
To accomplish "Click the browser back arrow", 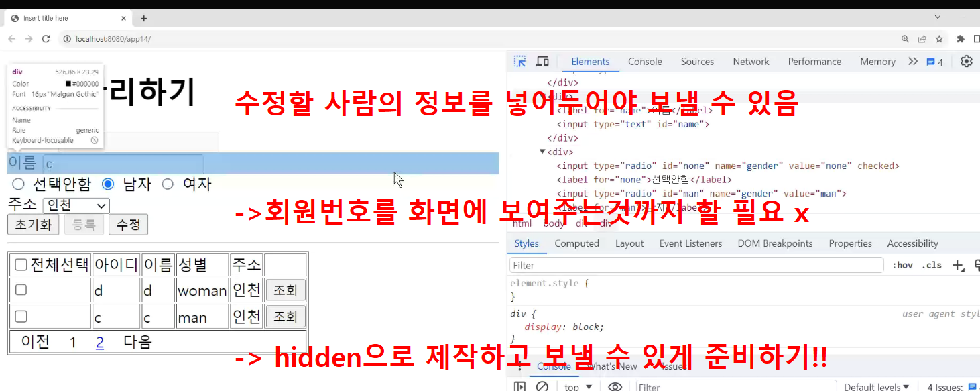I will (11, 39).
